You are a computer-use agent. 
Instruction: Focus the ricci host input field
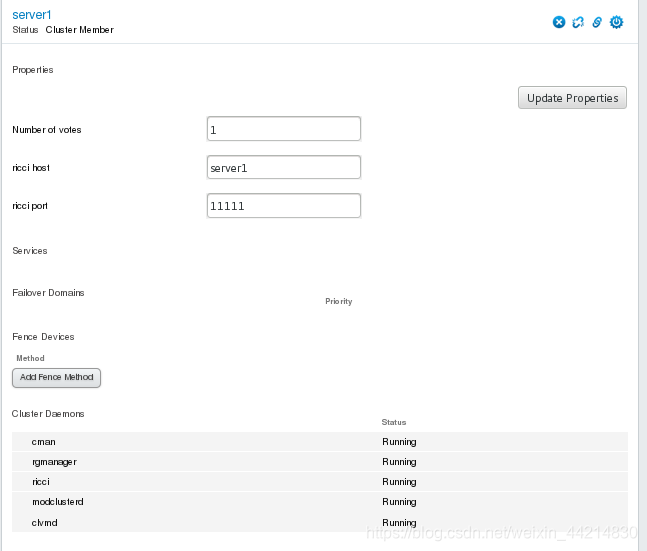pyautogui.click(x=284, y=167)
